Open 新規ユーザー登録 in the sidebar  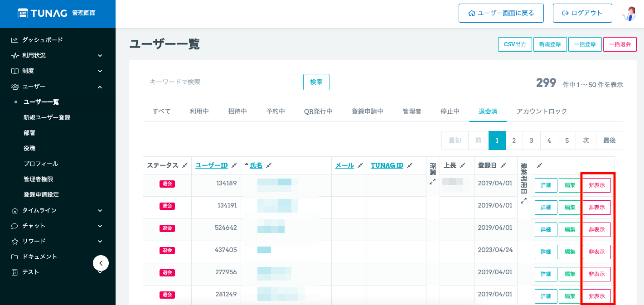point(47,117)
